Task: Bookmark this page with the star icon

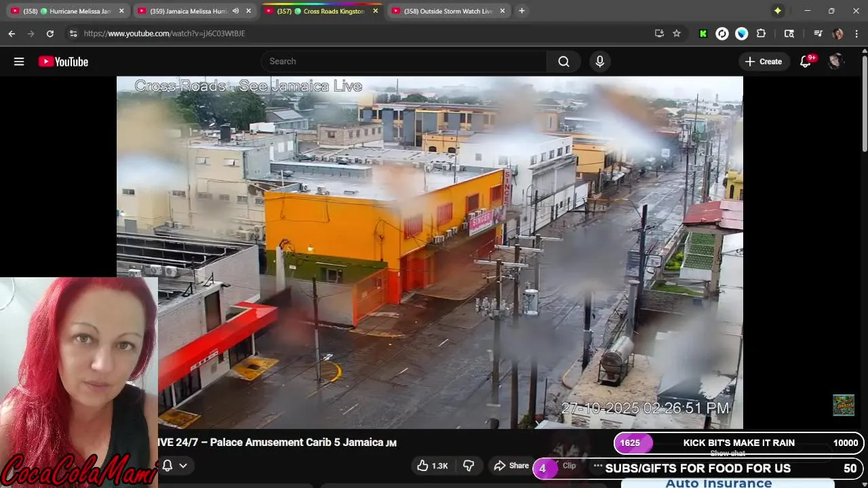Action: pyautogui.click(x=677, y=33)
